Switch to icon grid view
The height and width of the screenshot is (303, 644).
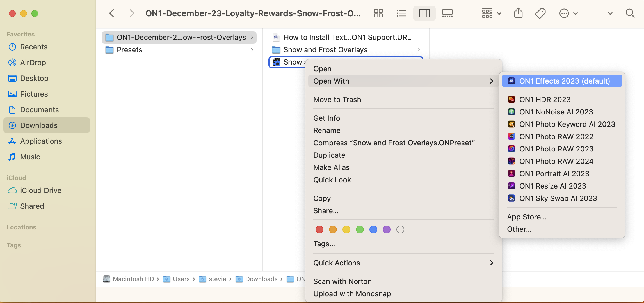coord(378,13)
